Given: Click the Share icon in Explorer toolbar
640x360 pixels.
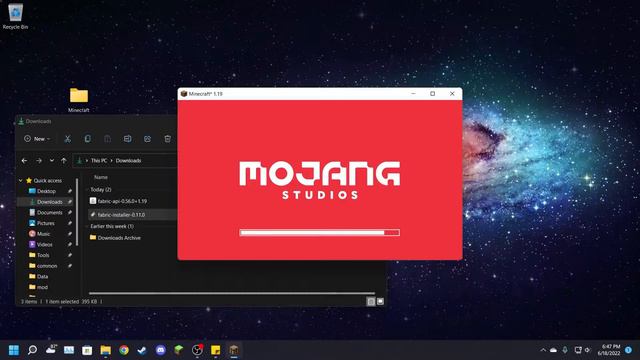Looking at the screenshot, I should click(147, 139).
